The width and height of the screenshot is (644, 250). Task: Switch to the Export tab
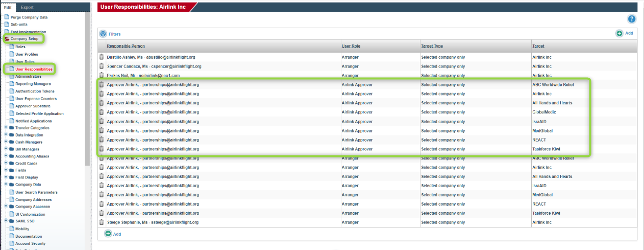pyautogui.click(x=27, y=8)
